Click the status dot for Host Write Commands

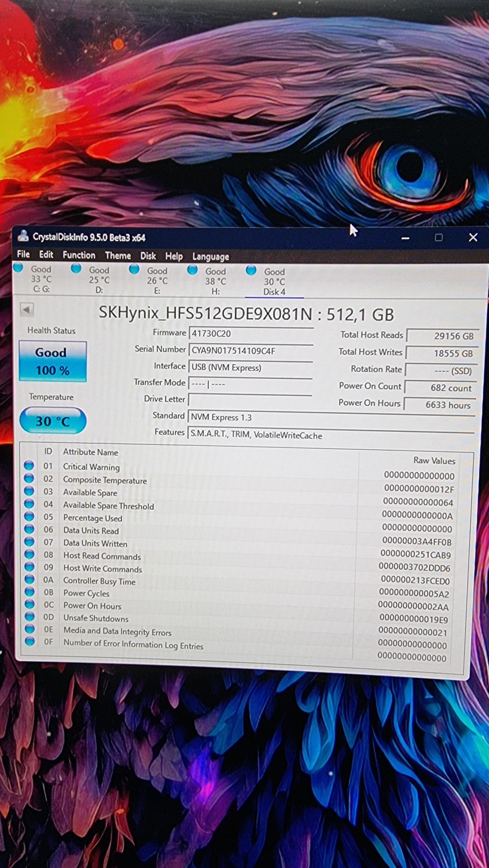point(29,567)
